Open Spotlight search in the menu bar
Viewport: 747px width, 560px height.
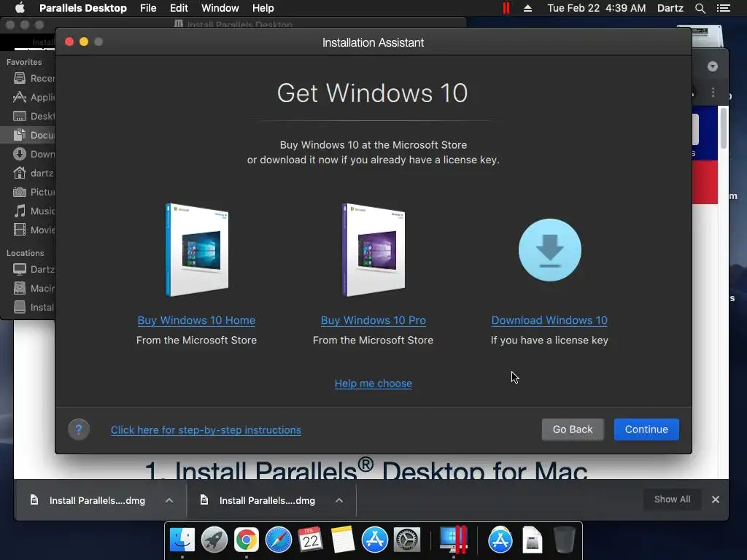(x=700, y=8)
